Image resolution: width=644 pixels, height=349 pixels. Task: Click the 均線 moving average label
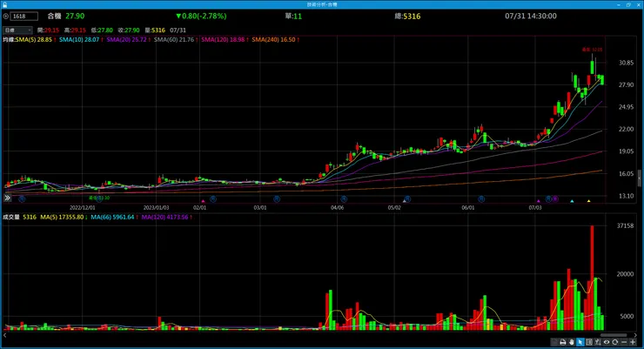coord(9,40)
